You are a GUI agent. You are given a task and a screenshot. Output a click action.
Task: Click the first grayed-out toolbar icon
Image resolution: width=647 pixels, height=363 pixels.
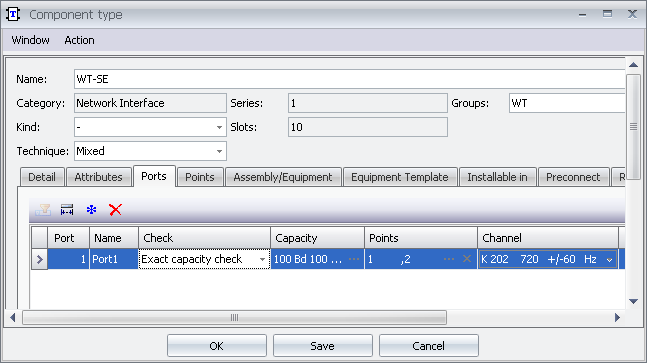[x=43, y=210]
